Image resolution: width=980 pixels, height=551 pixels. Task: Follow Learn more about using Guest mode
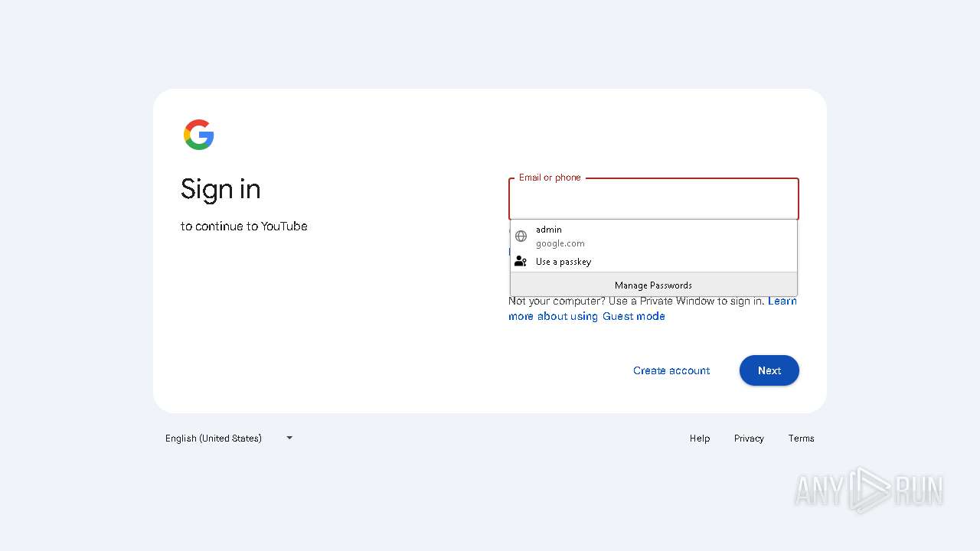(x=586, y=316)
